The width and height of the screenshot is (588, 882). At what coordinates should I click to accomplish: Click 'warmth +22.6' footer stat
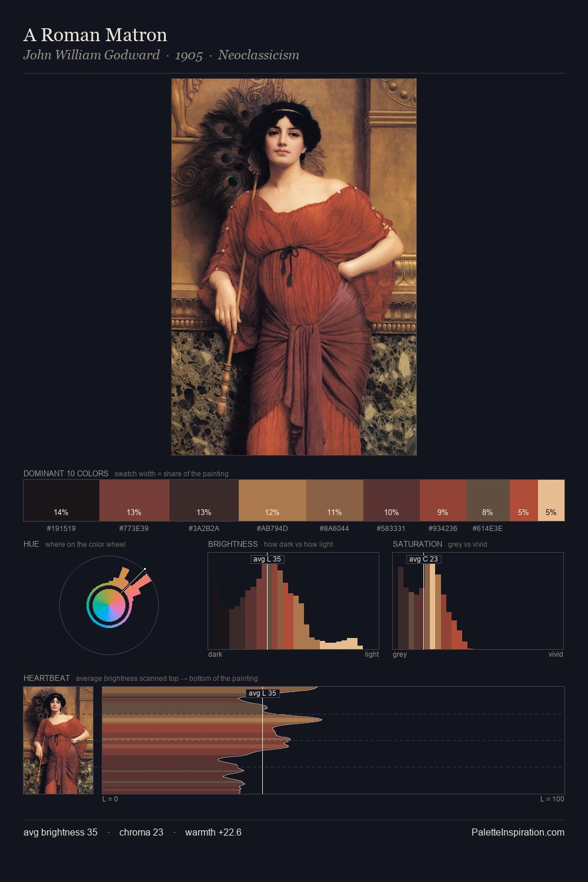pyautogui.click(x=213, y=832)
